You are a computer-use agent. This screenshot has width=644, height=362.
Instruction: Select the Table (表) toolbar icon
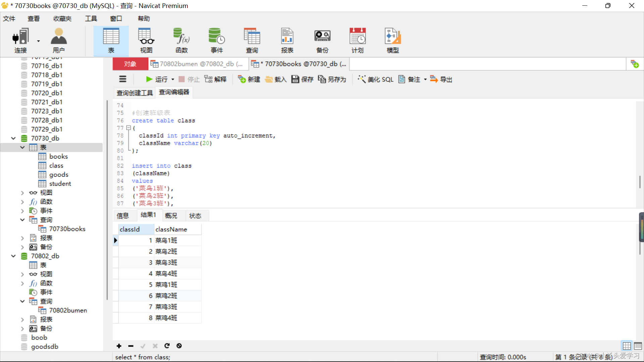(111, 41)
